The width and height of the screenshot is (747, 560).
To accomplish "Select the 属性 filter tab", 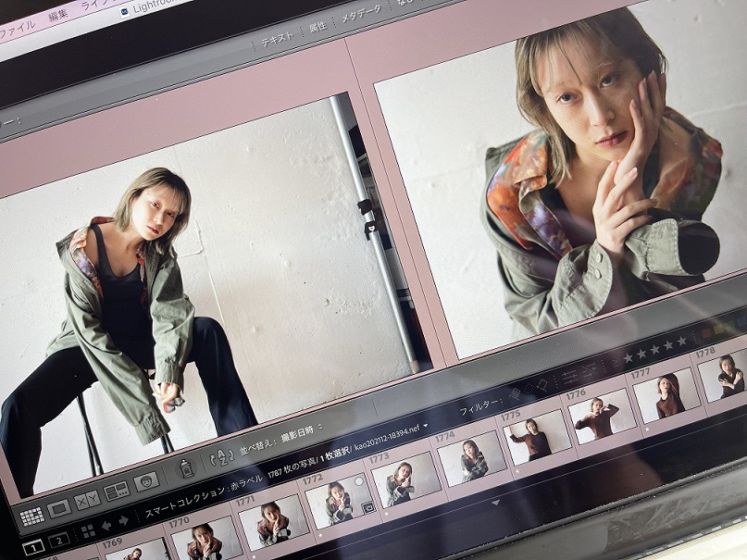I will (317, 27).
